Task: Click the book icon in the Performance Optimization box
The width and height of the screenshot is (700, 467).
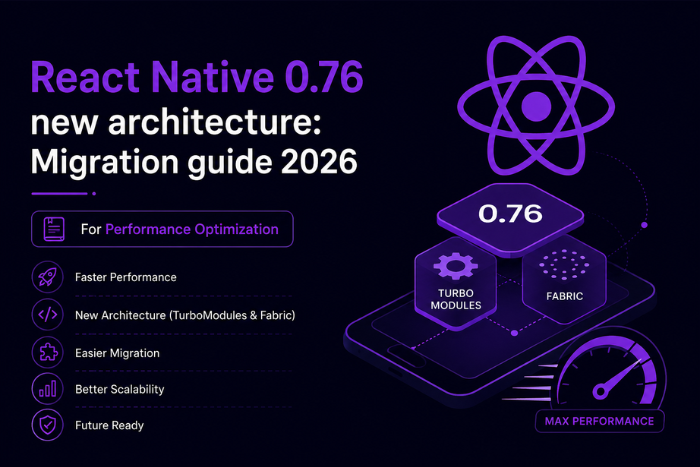Action: point(54,229)
